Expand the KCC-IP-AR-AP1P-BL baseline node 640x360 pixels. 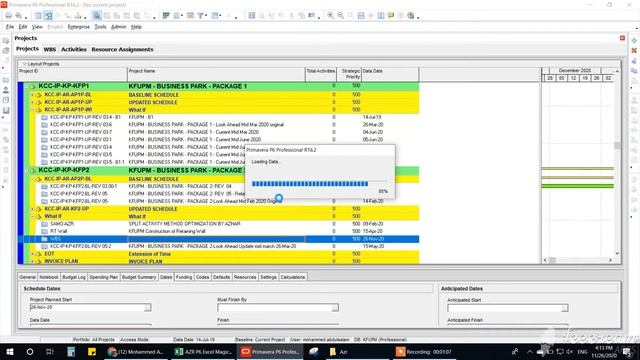[x=33, y=95]
